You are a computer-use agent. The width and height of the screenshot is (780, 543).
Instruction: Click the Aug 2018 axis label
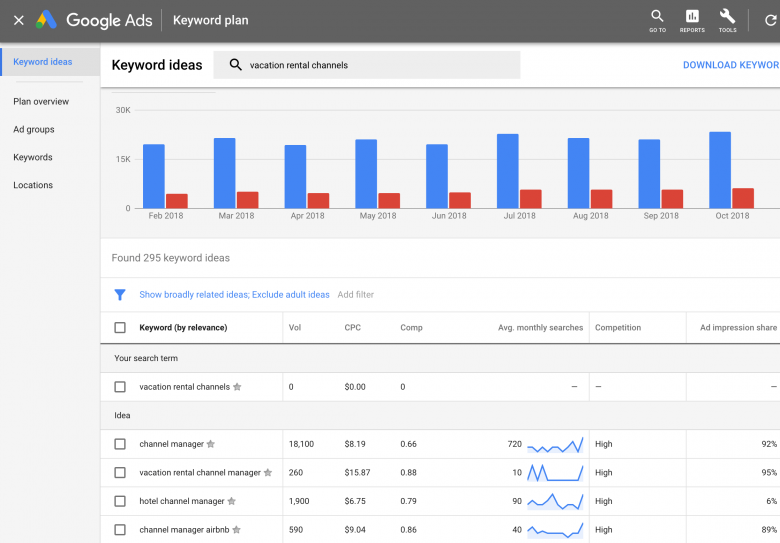point(590,216)
